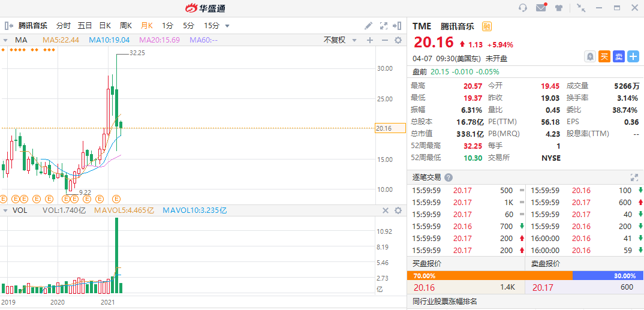Open VOL indicator settings gear
Image resolution: width=644 pixels, height=310 pixels.
pyautogui.click(x=398, y=210)
